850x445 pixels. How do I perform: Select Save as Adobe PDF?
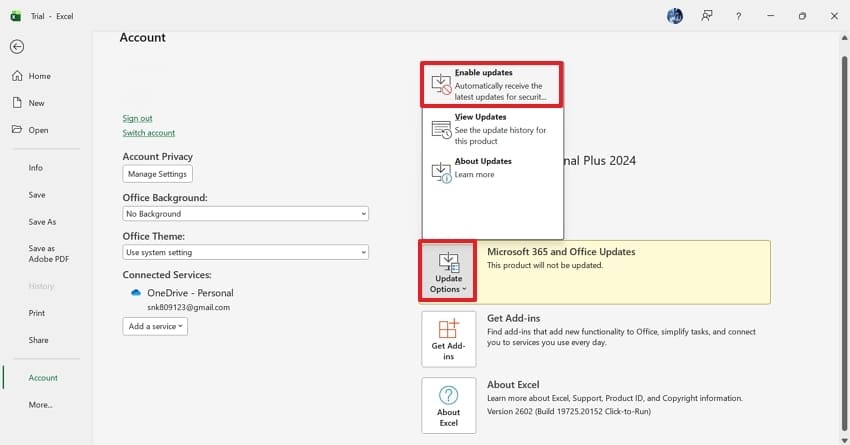pyautogui.click(x=49, y=254)
